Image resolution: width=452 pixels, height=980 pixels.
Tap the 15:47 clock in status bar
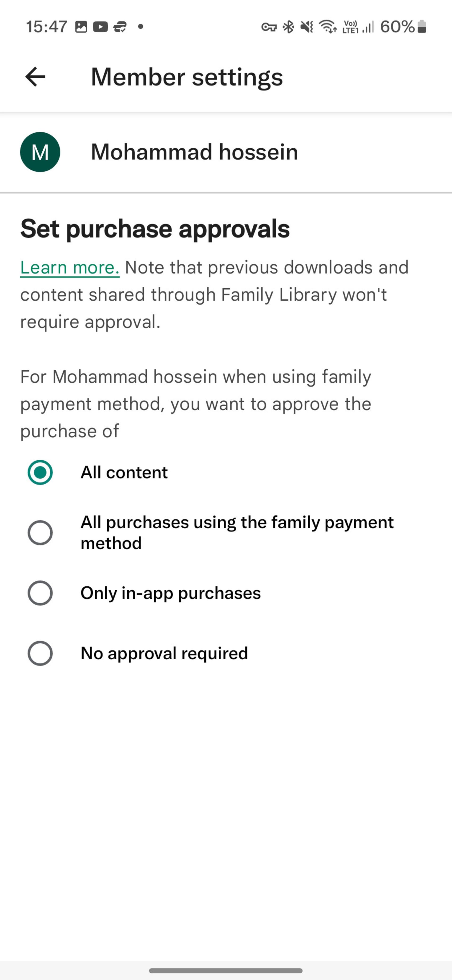point(46,27)
